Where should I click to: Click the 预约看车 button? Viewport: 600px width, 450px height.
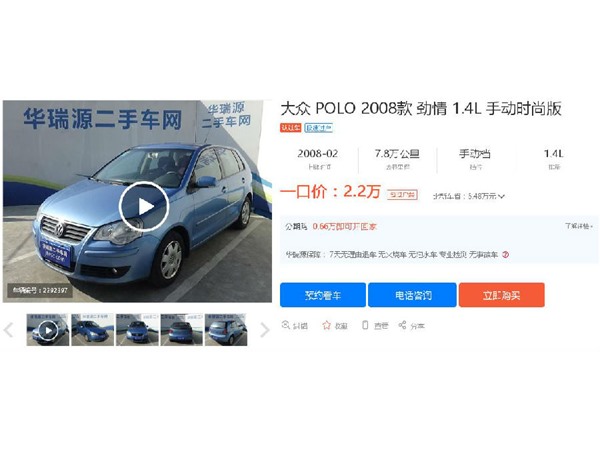(x=323, y=295)
